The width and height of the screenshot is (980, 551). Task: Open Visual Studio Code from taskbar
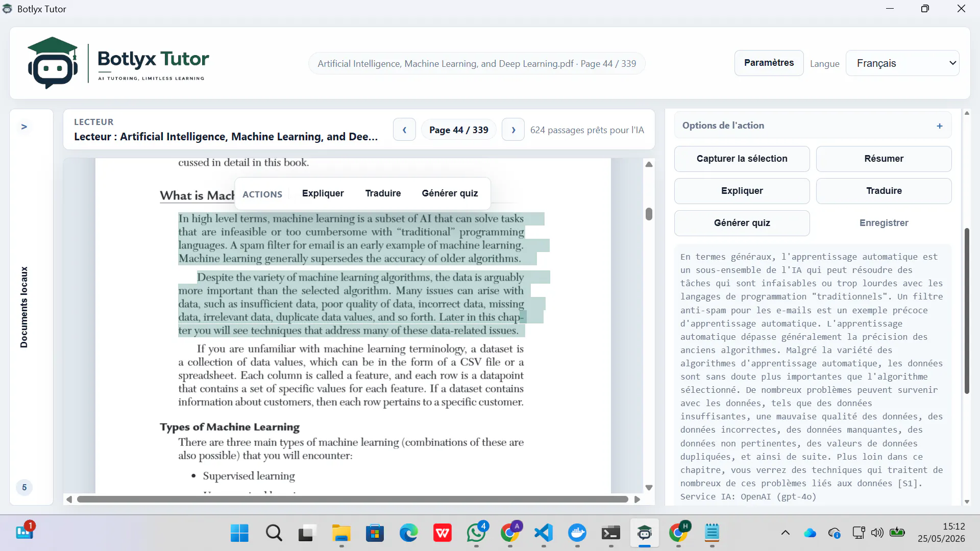544,533
